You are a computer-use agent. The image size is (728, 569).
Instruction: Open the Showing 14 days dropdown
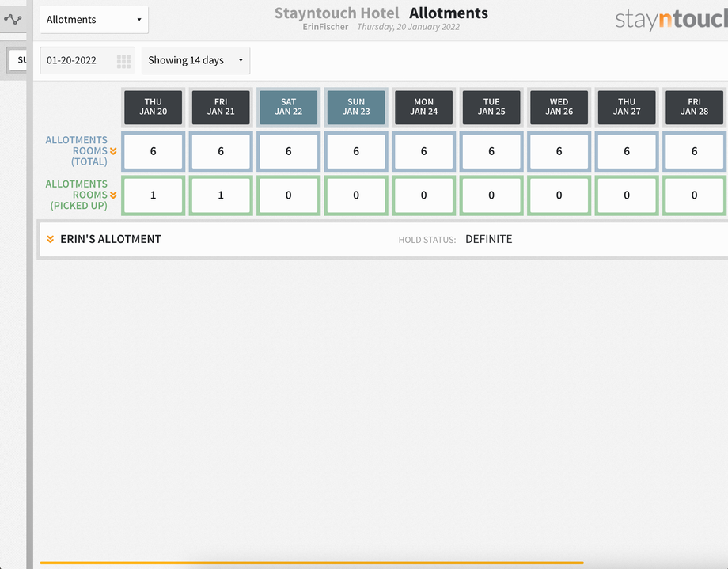pos(195,60)
